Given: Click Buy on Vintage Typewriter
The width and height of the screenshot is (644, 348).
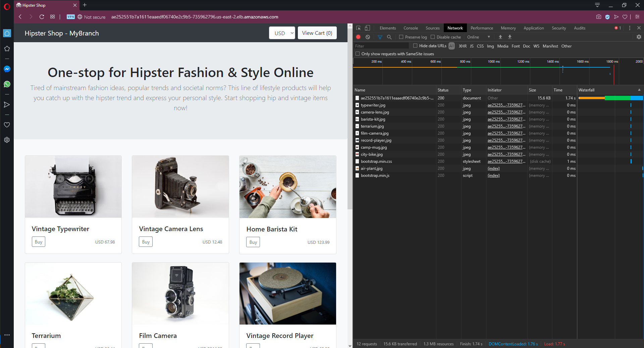Looking at the screenshot, I should tap(39, 242).
